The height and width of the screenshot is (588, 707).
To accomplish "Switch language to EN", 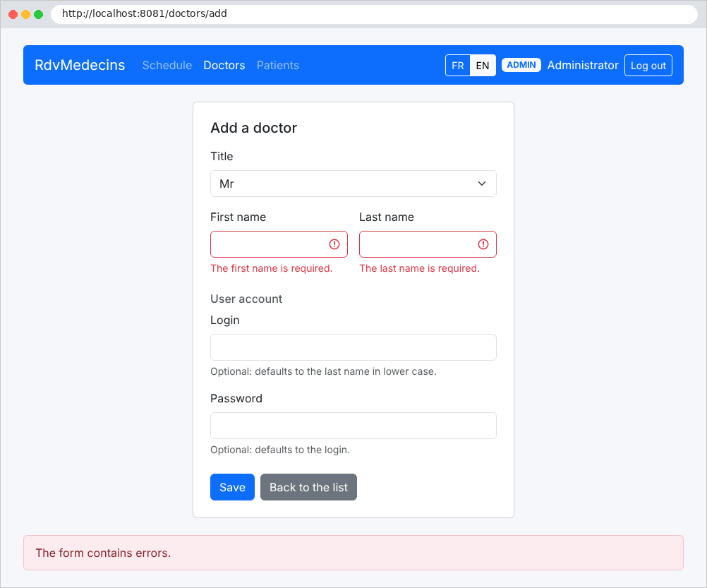I will (x=483, y=66).
